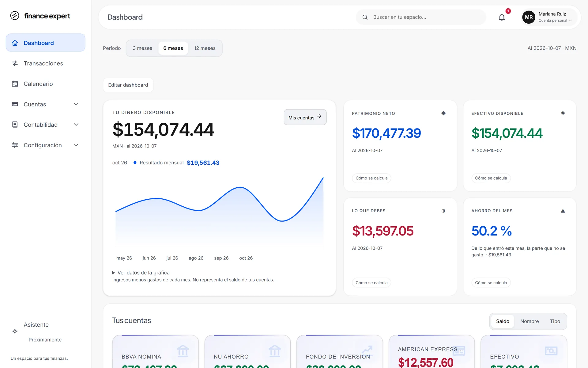Viewport: 588px width, 368px height.
Task: Click the Asistente sparkle icon
Action: [15, 331]
